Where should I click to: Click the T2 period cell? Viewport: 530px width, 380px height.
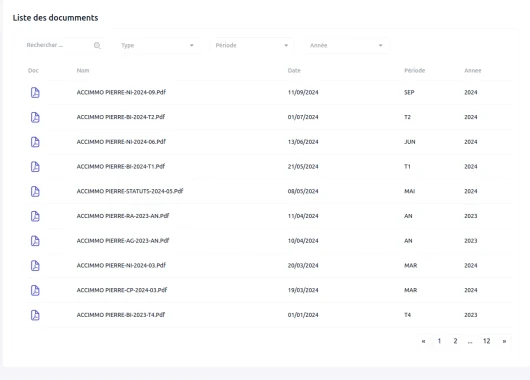pos(407,117)
